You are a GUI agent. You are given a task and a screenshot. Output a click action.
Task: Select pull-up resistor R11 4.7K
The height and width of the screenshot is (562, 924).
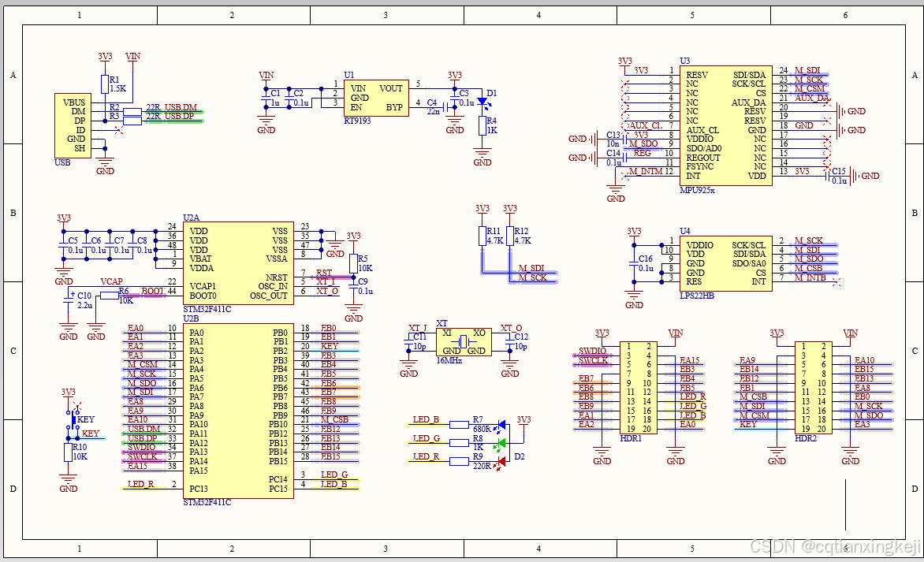point(482,236)
